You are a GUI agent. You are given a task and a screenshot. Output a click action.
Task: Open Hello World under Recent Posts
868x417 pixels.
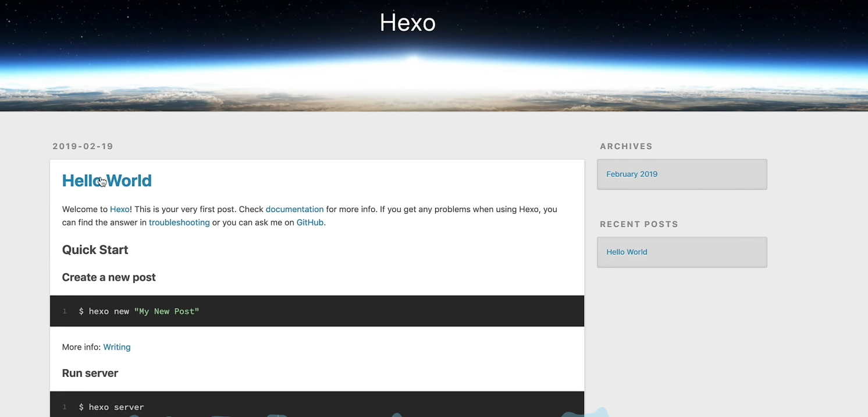click(x=627, y=252)
